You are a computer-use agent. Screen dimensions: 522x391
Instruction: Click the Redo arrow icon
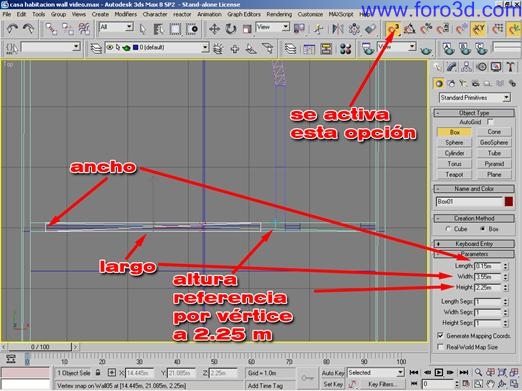(x=29, y=29)
